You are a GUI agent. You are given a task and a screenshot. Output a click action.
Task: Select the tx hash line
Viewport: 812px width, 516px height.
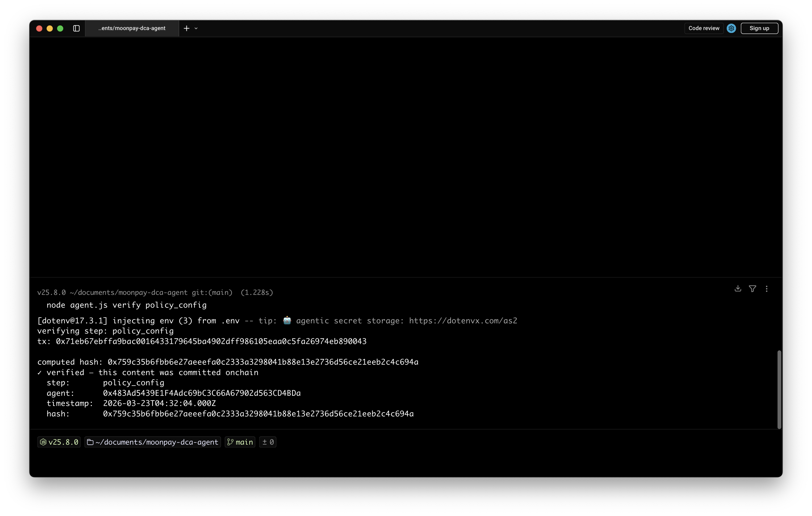coord(202,341)
